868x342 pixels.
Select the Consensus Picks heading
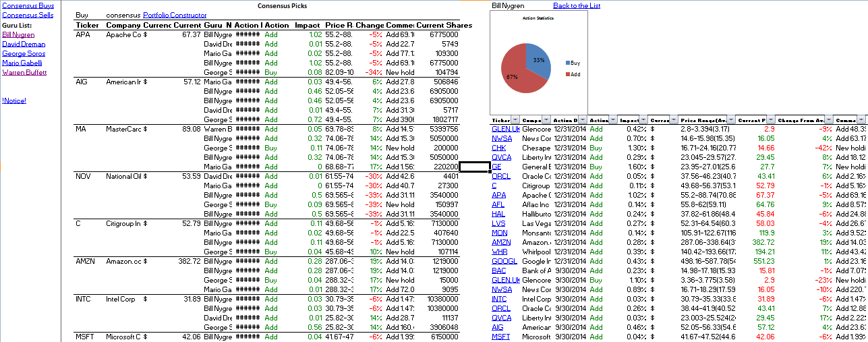(282, 5)
